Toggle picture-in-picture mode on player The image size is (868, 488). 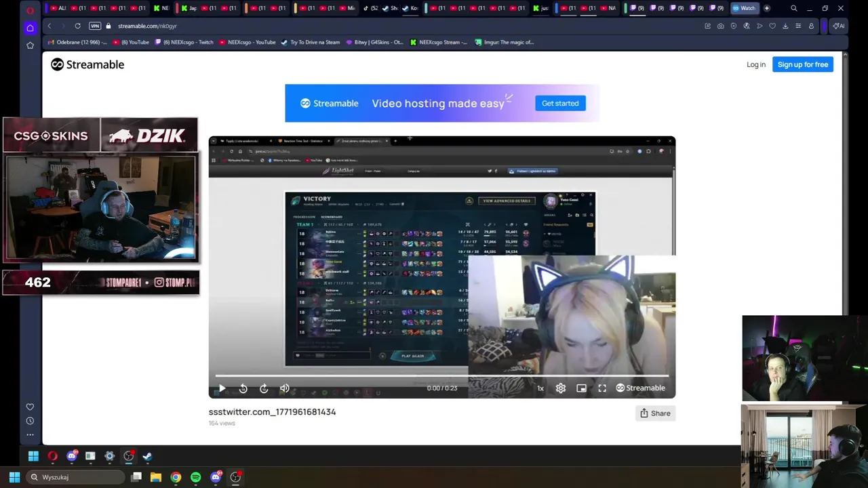click(x=581, y=388)
